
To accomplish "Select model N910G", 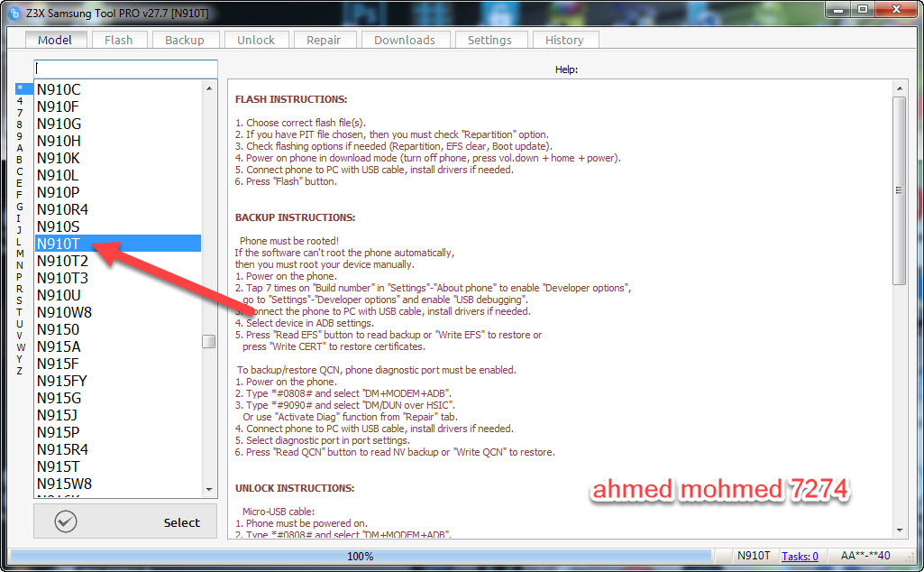I will pyautogui.click(x=118, y=124).
